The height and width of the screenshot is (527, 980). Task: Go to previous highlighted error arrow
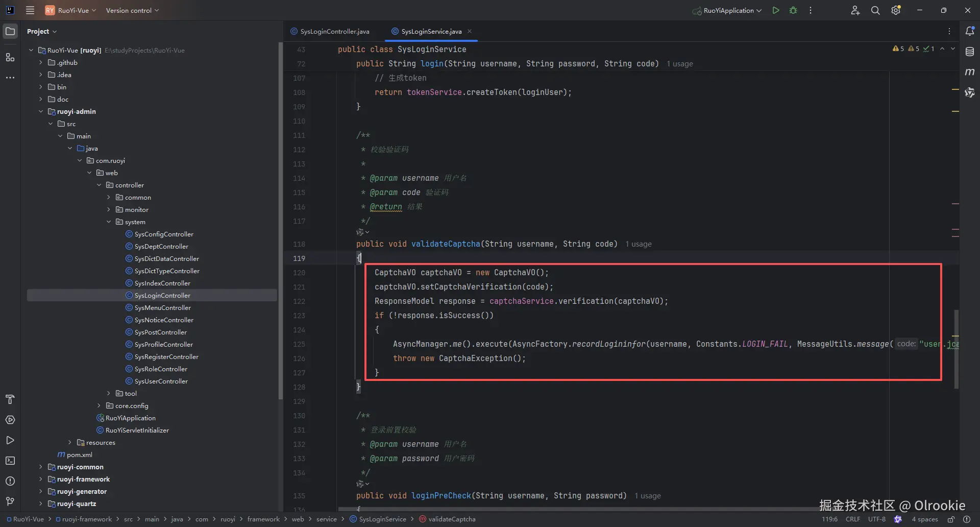click(942, 49)
